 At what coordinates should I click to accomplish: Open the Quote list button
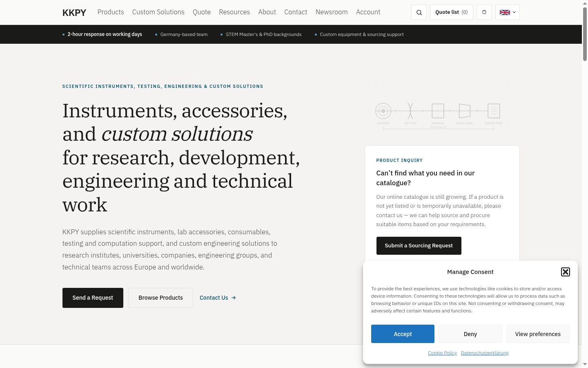click(452, 12)
